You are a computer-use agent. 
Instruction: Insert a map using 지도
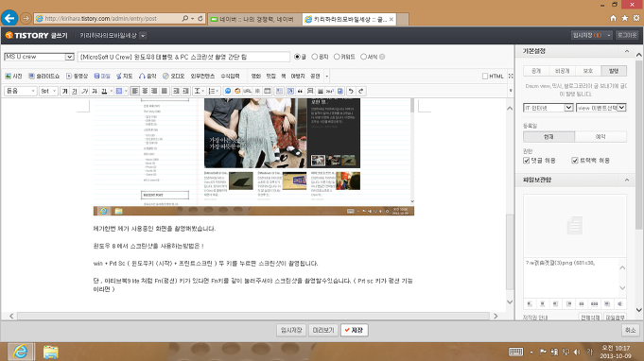tap(125, 77)
